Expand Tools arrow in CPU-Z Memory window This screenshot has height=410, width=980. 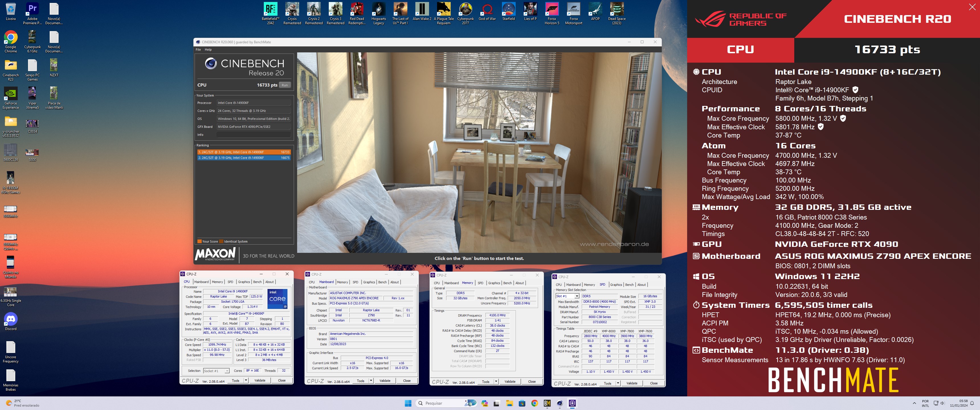[496, 382]
